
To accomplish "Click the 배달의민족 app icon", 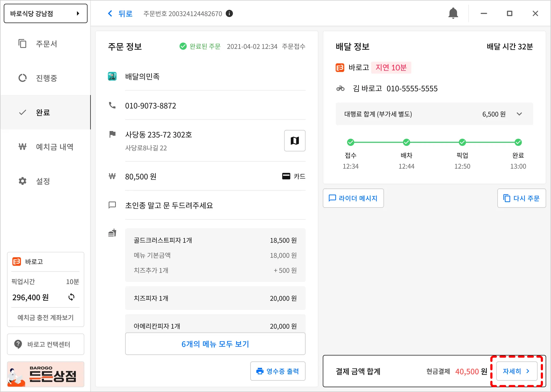I will tap(112, 76).
